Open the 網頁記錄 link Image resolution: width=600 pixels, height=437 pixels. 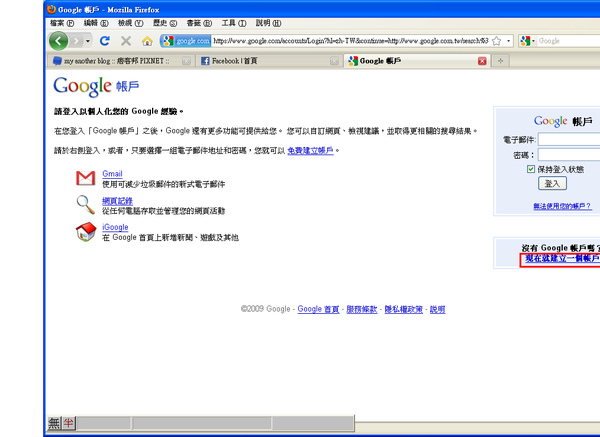point(117,201)
